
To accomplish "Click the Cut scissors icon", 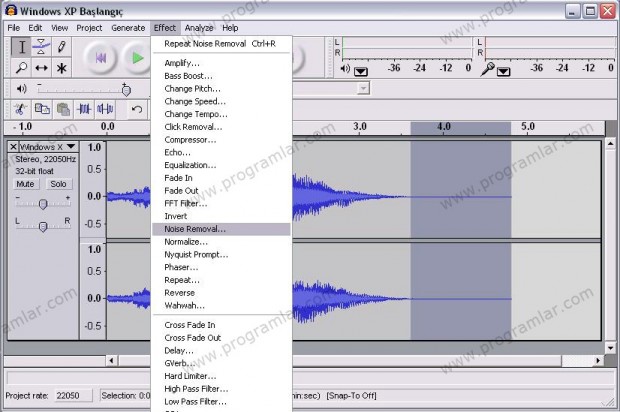I will tap(20, 109).
